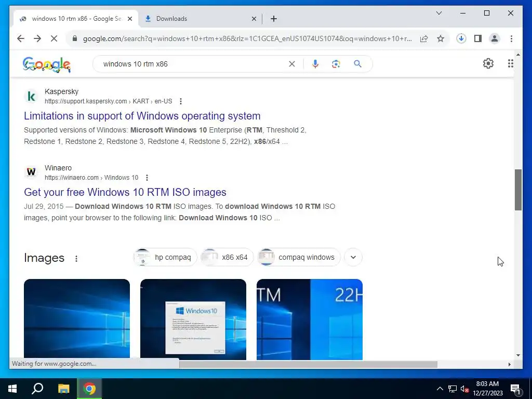Click the Kaspersky favicon
The height and width of the screenshot is (399, 532).
pyautogui.click(x=31, y=96)
